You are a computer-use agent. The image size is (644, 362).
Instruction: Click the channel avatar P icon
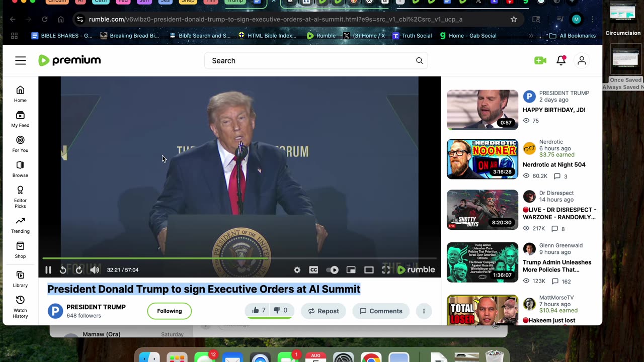tap(55, 311)
